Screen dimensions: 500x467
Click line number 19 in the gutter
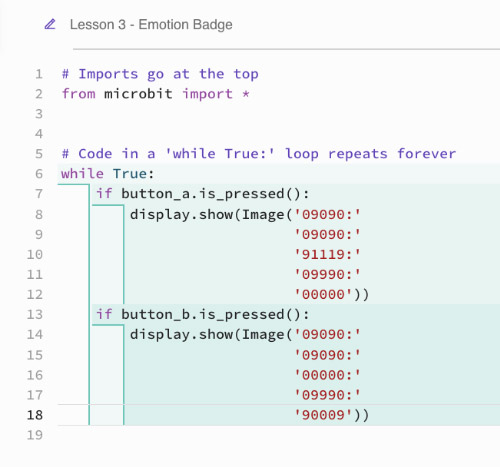click(x=35, y=435)
